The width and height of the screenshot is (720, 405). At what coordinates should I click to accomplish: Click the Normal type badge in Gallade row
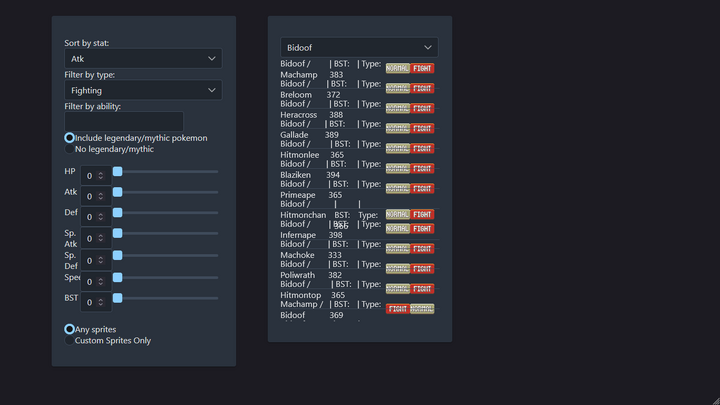click(398, 129)
